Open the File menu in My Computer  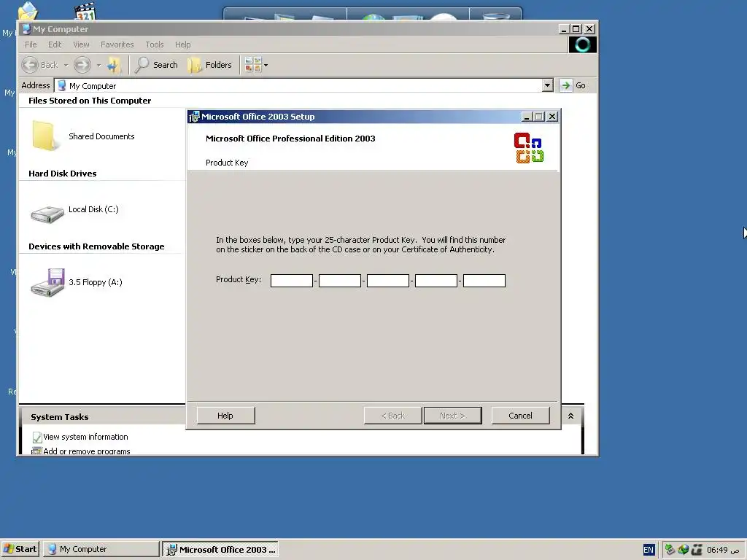click(x=31, y=44)
